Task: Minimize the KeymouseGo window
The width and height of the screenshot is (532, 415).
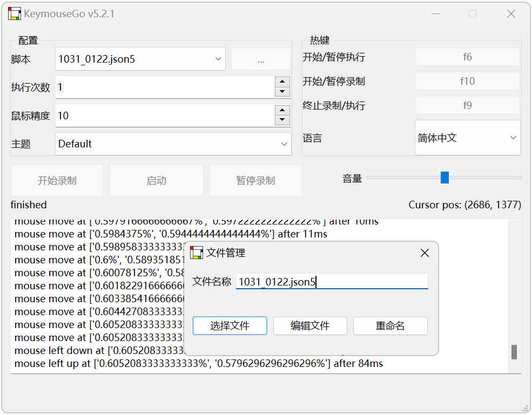Action: pyautogui.click(x=436, y=14)
